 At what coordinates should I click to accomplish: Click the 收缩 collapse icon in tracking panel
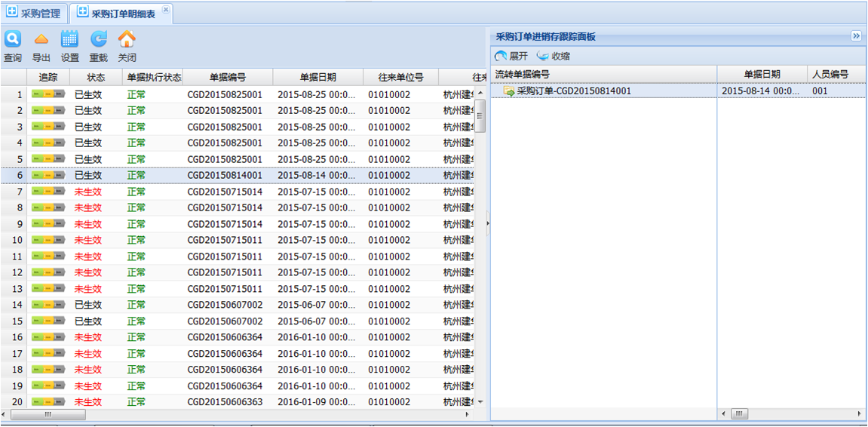tap(543, 57)
